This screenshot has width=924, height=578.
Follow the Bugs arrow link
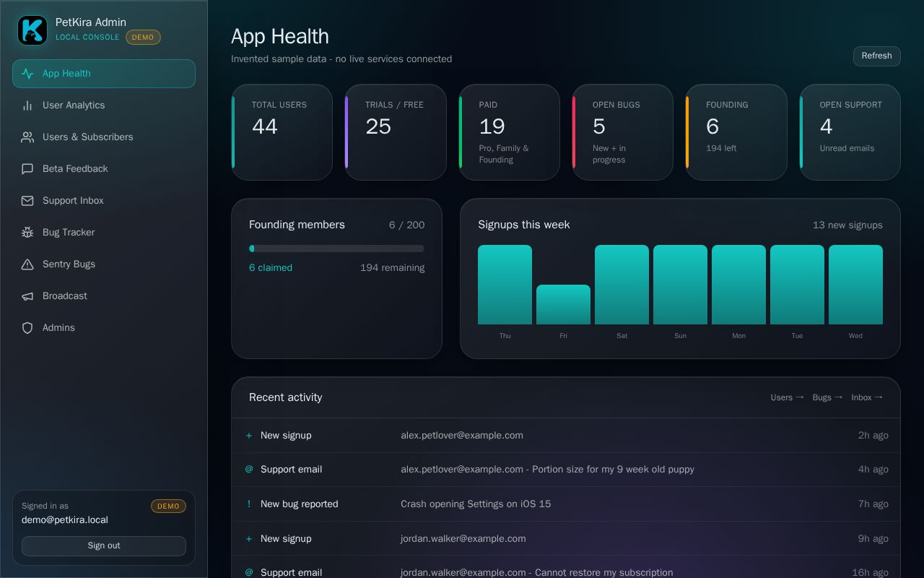pyautogui.click(x=827, y=397)
